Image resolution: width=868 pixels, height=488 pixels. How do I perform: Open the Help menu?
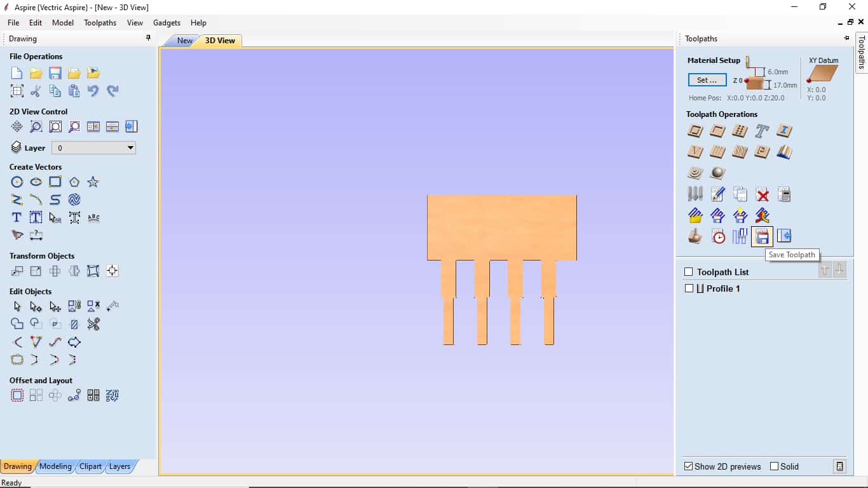(198, 23)
